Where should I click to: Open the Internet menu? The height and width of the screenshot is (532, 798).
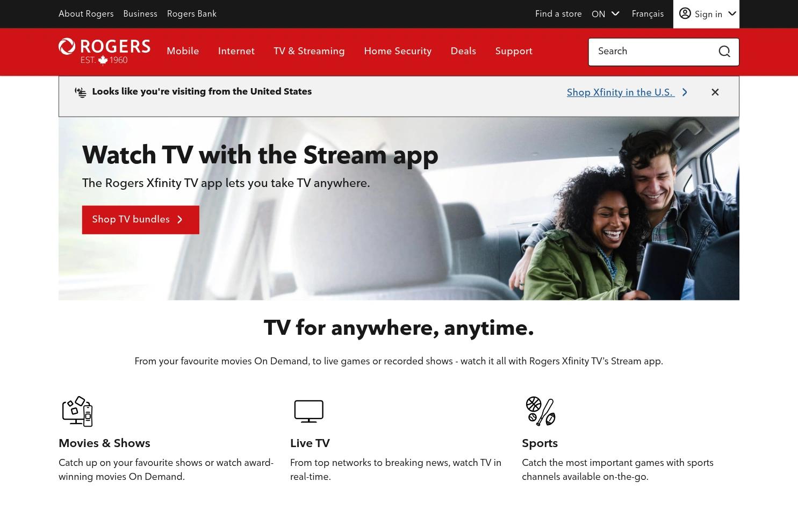236,52
